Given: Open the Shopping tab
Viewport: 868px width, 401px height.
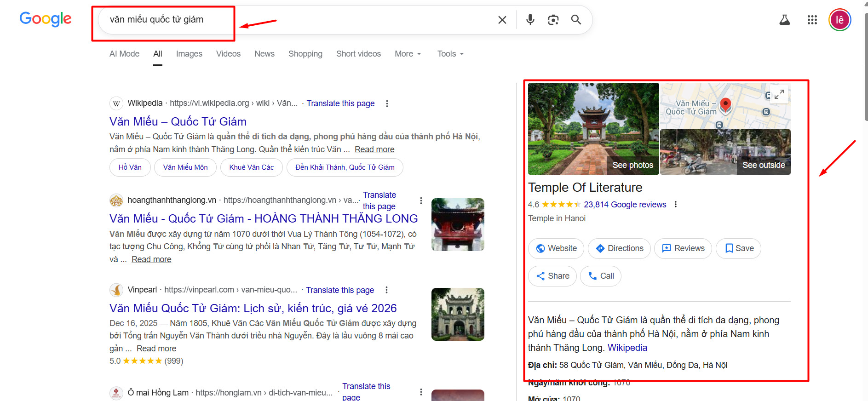Looking at the screenshot, I should tap(305, 54).
